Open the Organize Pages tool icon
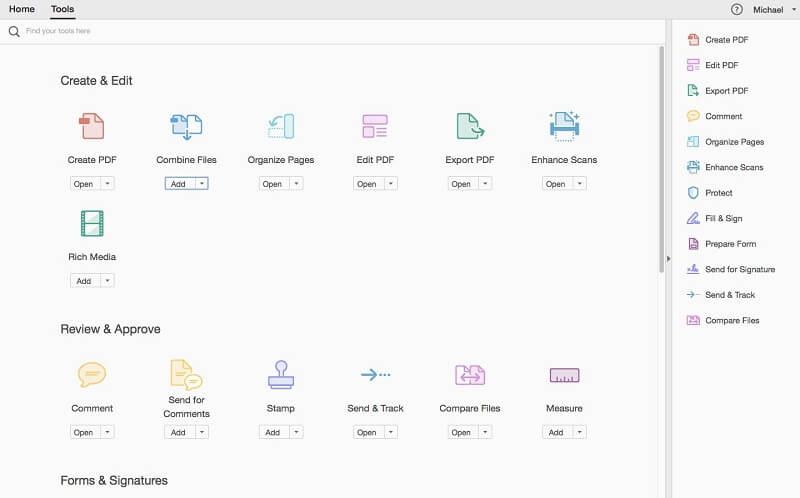 coord(281,126)
